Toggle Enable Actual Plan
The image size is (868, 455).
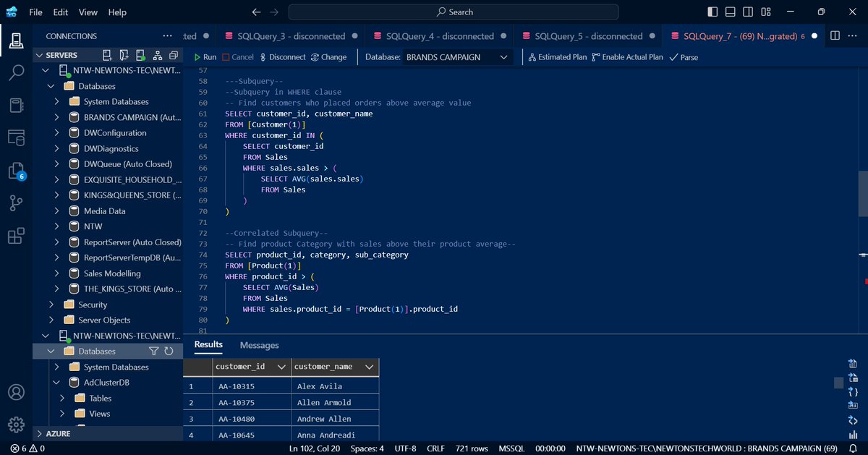coord(627,57)
